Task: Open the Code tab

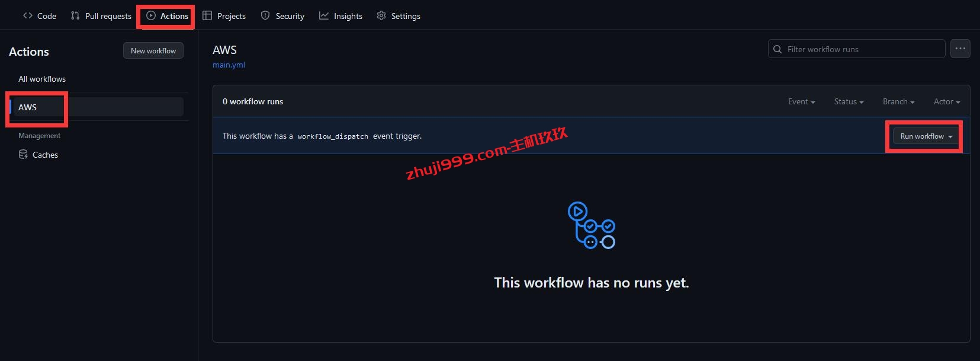Action: pos(40,16)
